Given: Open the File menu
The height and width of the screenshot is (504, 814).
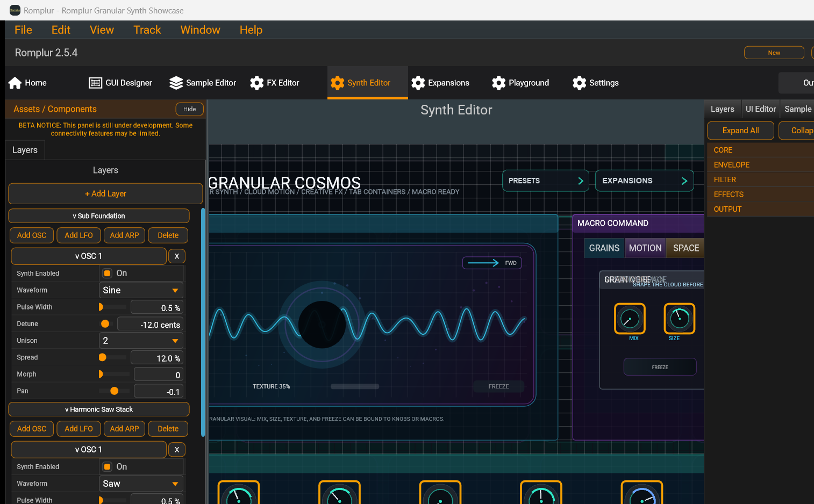Looking at the screenshot, I should (23, 30).
